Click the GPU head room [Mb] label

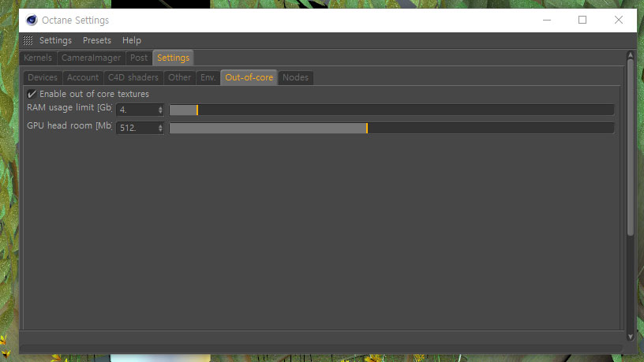tap(69, 125)
